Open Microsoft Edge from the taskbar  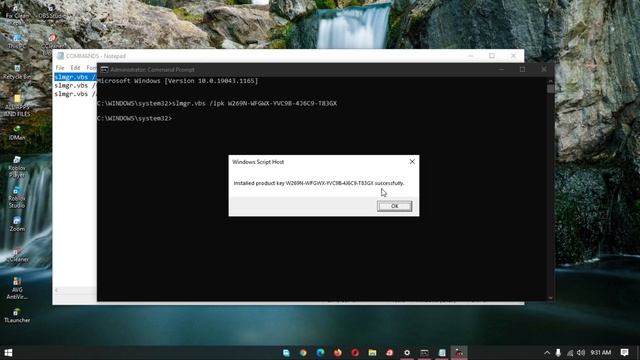point(320,353)
